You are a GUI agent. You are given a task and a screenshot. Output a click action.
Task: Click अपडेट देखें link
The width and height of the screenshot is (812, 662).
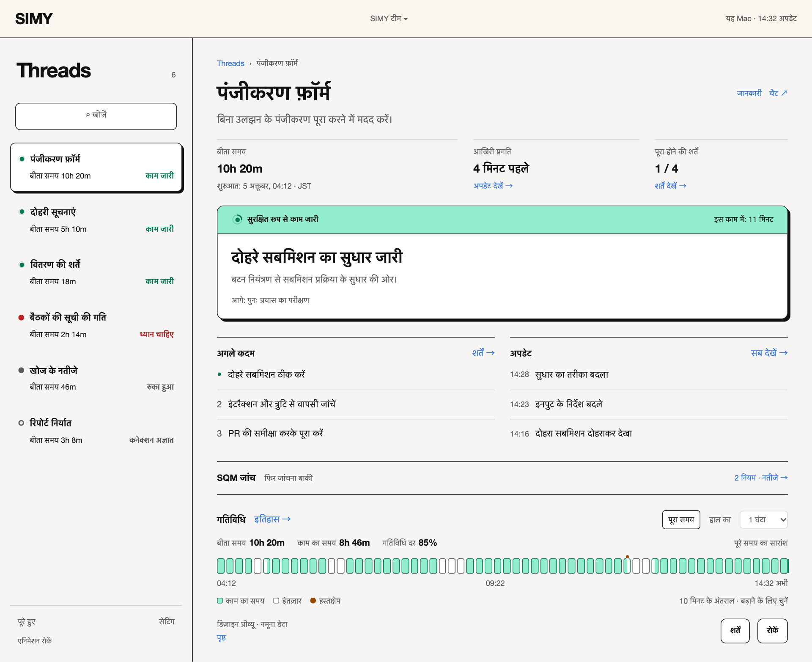[x=493, y=186]
